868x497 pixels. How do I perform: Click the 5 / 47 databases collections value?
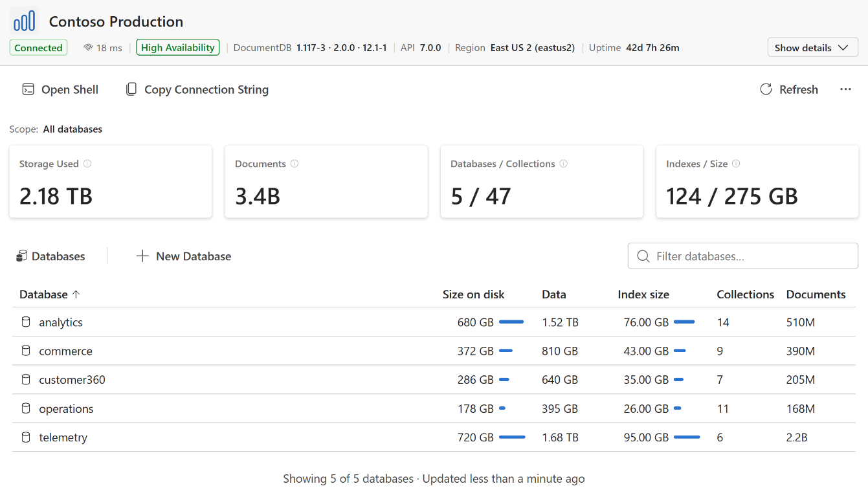481,196
